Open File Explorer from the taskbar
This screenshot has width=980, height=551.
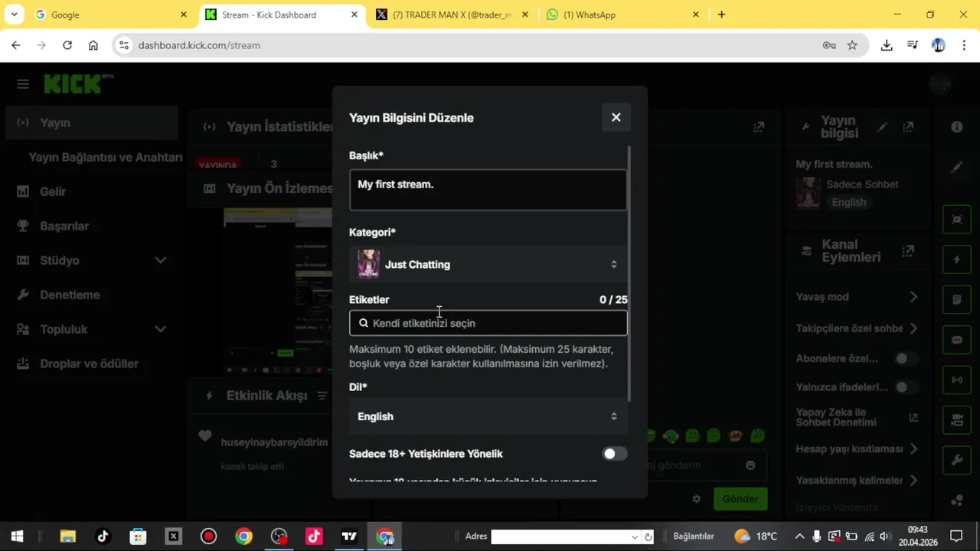(x=67, y=536)
